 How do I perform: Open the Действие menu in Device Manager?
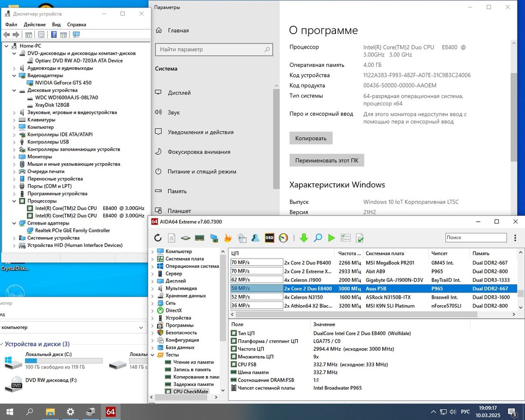pyautogui.click(x=35, y=24)
